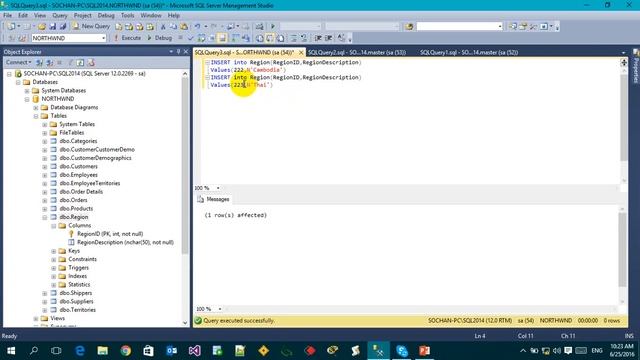
Task: Click the Comment Out Selected Lines icon
Action: (x=293, y=38)
